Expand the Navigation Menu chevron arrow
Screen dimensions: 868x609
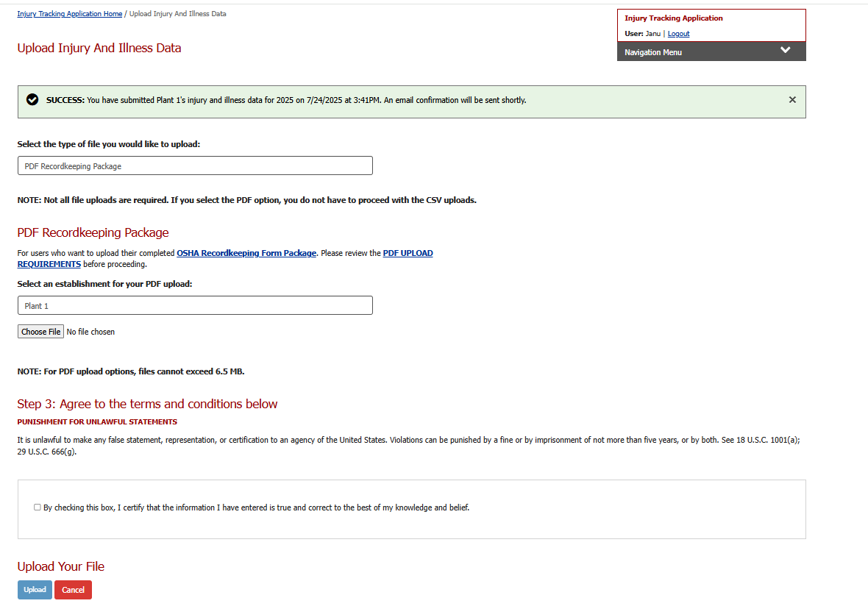[785, 51]
